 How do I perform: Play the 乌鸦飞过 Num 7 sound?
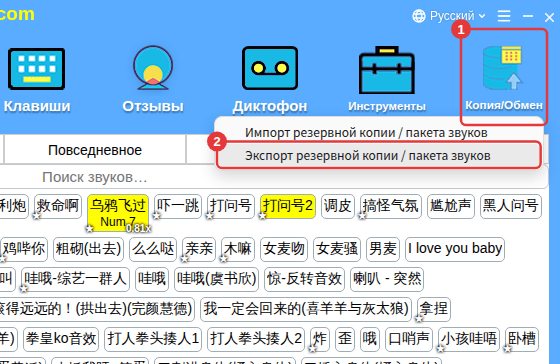click(x=118, y=212)
